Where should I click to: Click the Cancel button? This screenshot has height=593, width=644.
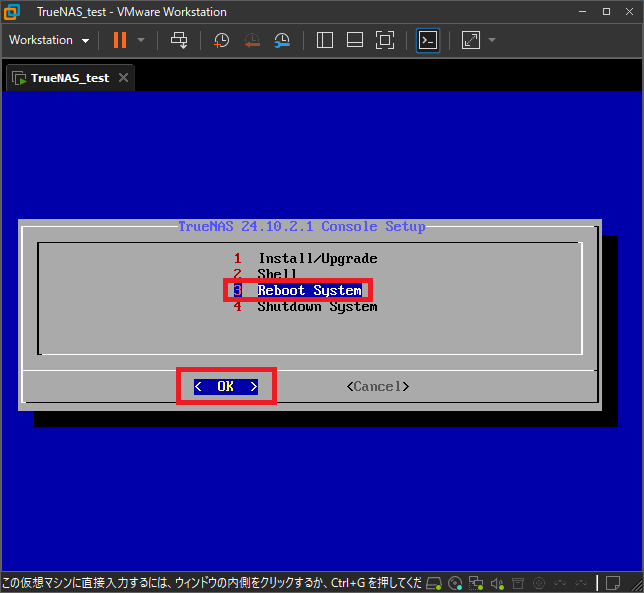pos(378,386)
